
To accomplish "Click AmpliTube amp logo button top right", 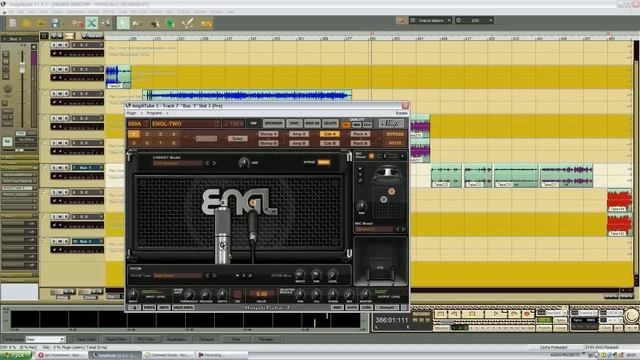I will click(391, 123).
